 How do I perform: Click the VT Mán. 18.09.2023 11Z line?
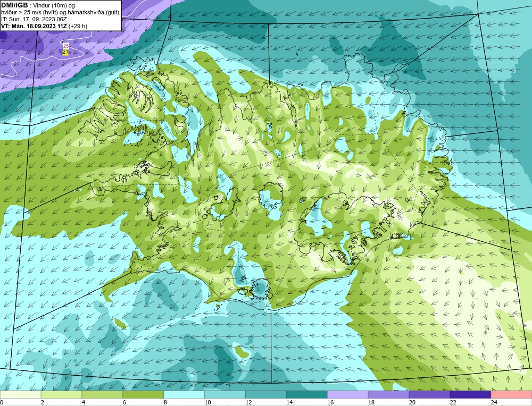[44, 26]
